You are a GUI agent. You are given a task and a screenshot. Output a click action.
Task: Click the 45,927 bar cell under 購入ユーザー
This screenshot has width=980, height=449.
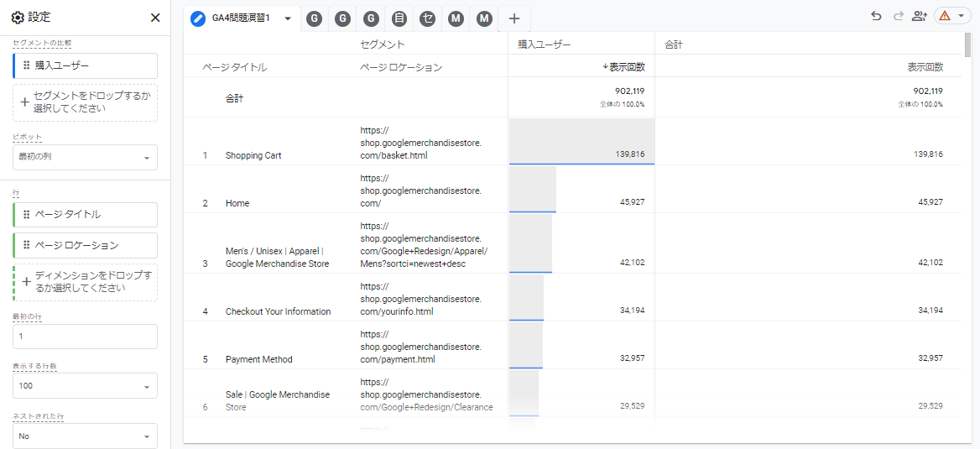click(x=581, y=189)
